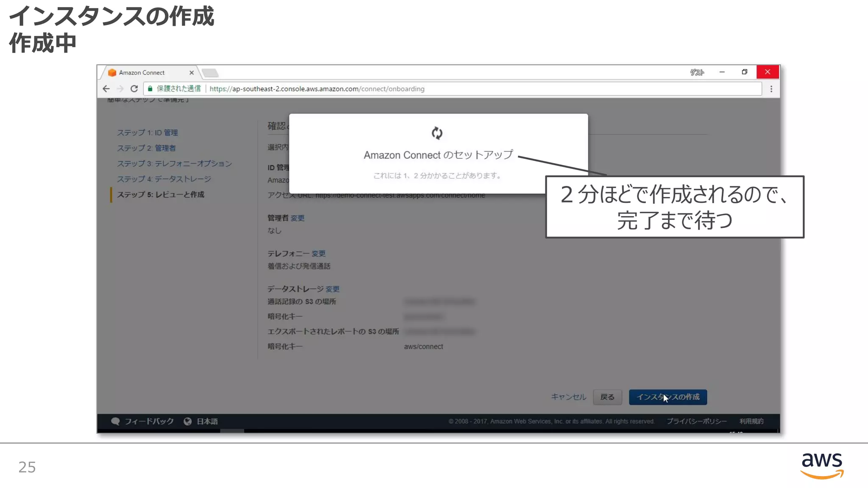Click the globe language icon
Screen dimensions: 868x488
click(188, 421)
